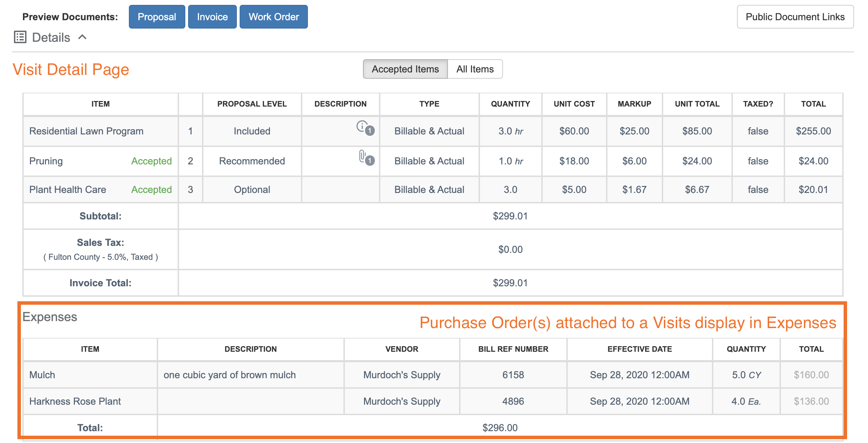Click the $160.00 Mulch total
Image resolution: width=868 pixels, height=443 pixels.
click(811, 375)
